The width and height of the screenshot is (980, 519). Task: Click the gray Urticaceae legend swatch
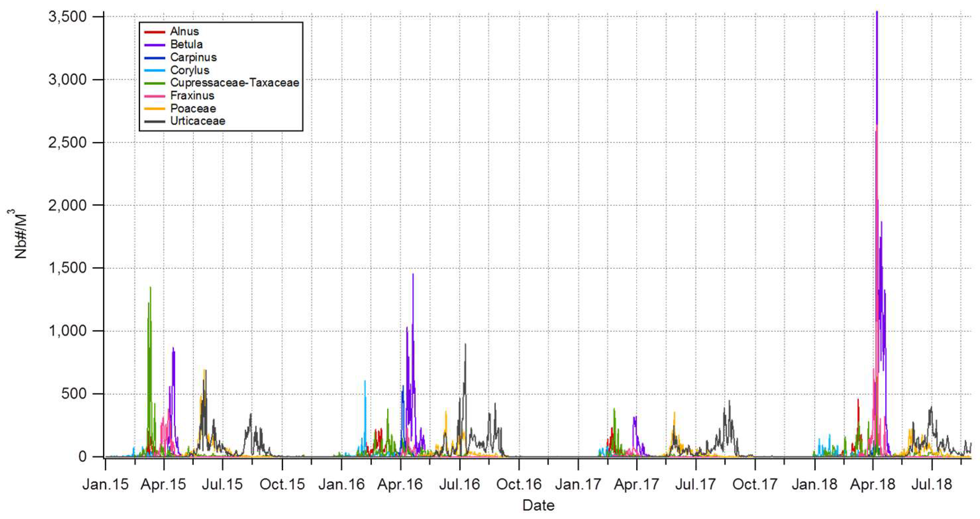tap(155, 122)
